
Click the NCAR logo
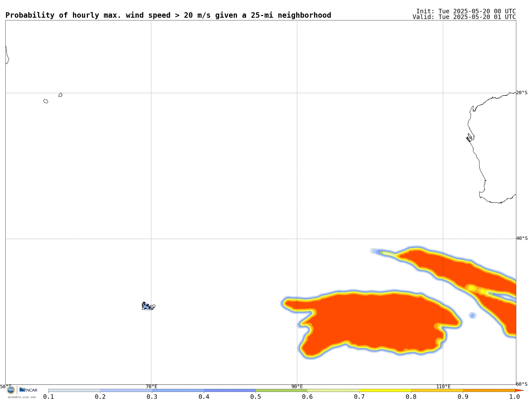click(x=28, y=390)
